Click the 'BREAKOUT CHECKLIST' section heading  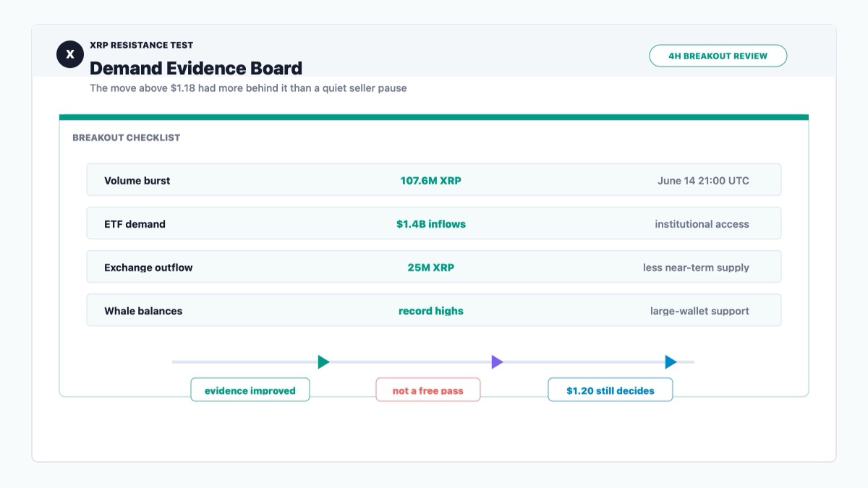click(x=126, y=137)
